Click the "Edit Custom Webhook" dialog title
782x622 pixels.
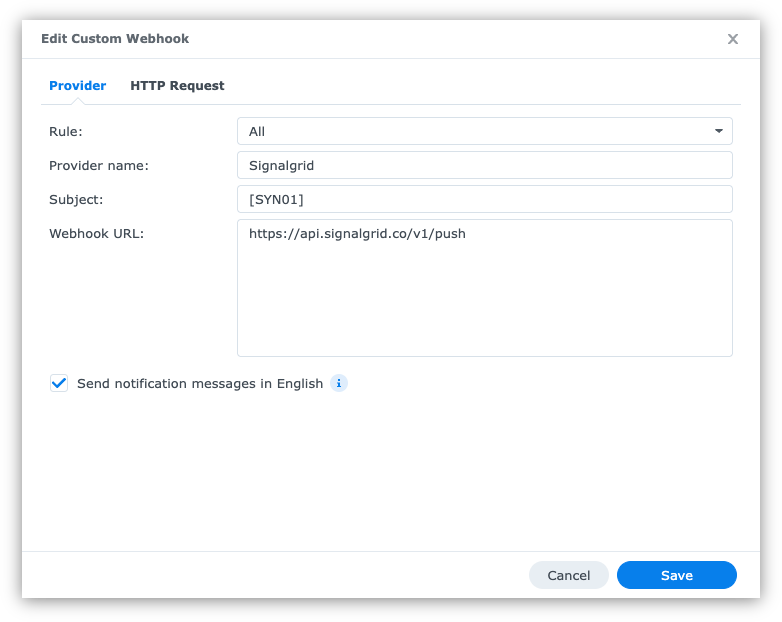[115, 39]
